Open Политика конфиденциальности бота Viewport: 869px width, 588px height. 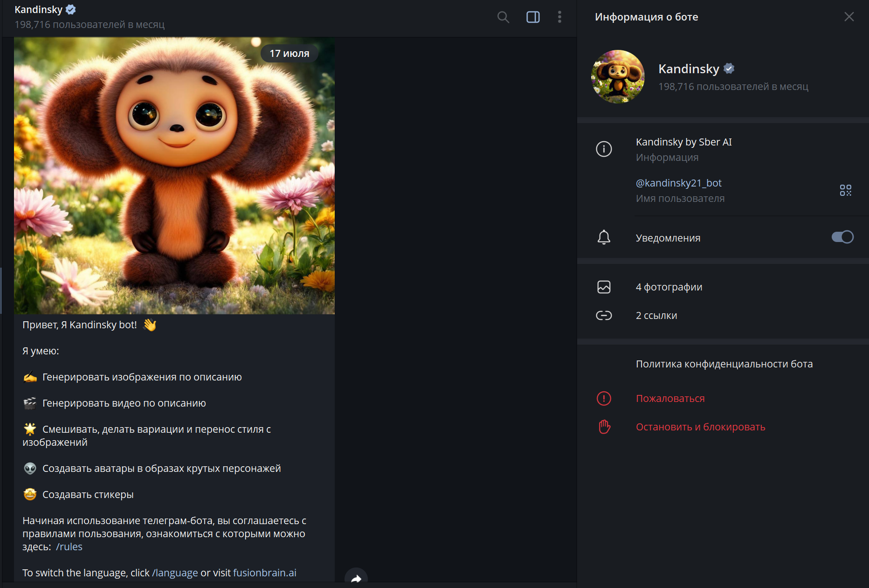coord(724,364)
